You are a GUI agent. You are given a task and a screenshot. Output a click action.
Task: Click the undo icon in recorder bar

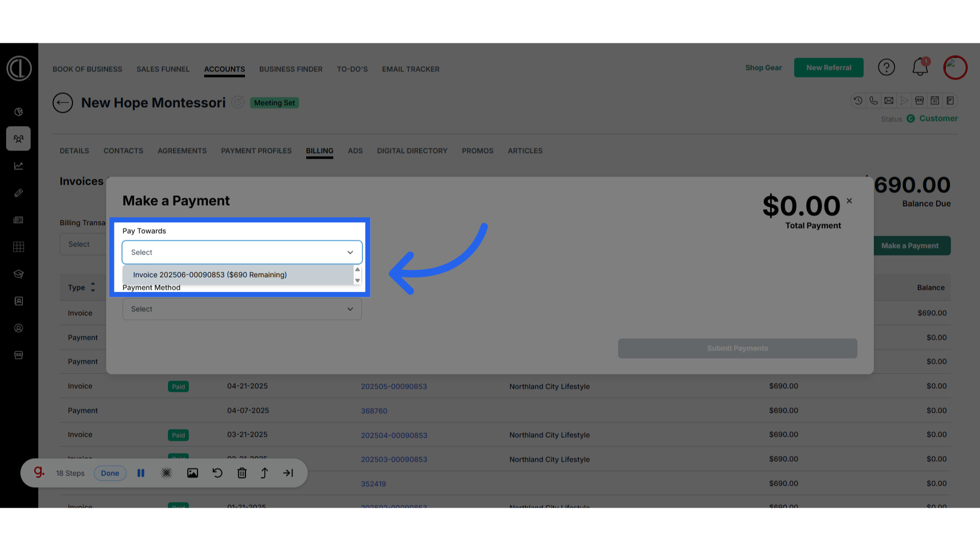(217, 473)
